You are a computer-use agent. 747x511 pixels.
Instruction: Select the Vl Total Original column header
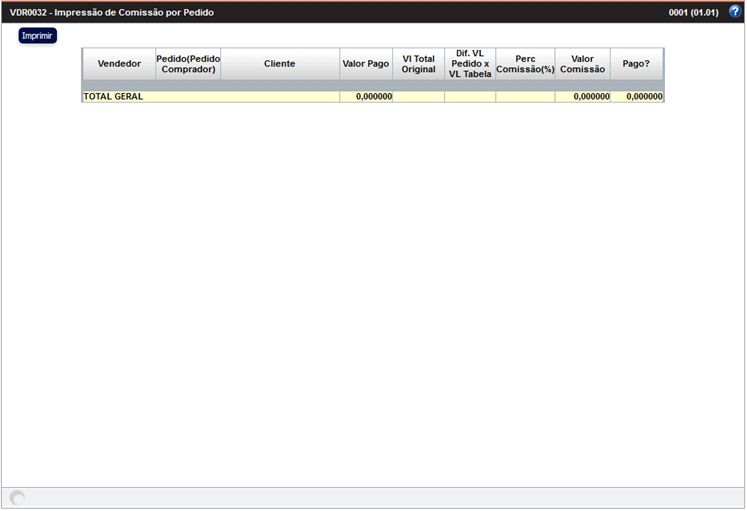coord(419,64)
